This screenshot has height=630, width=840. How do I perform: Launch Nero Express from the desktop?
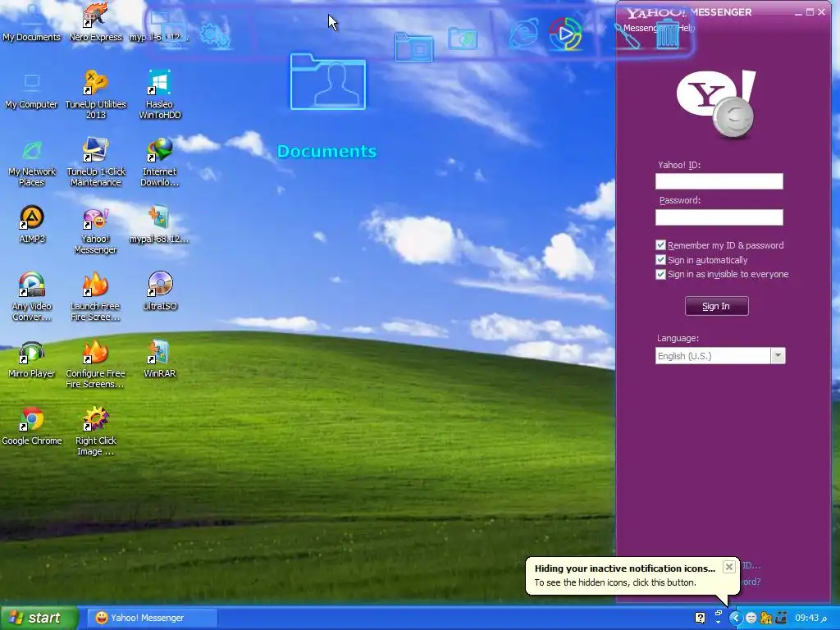pyautogui.click(x=95, y=22)
